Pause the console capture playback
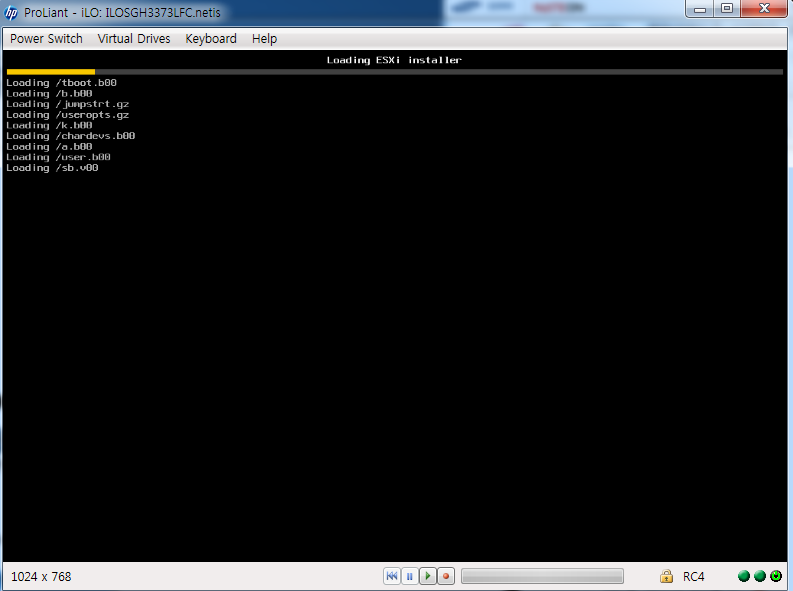 click(410, 576)
